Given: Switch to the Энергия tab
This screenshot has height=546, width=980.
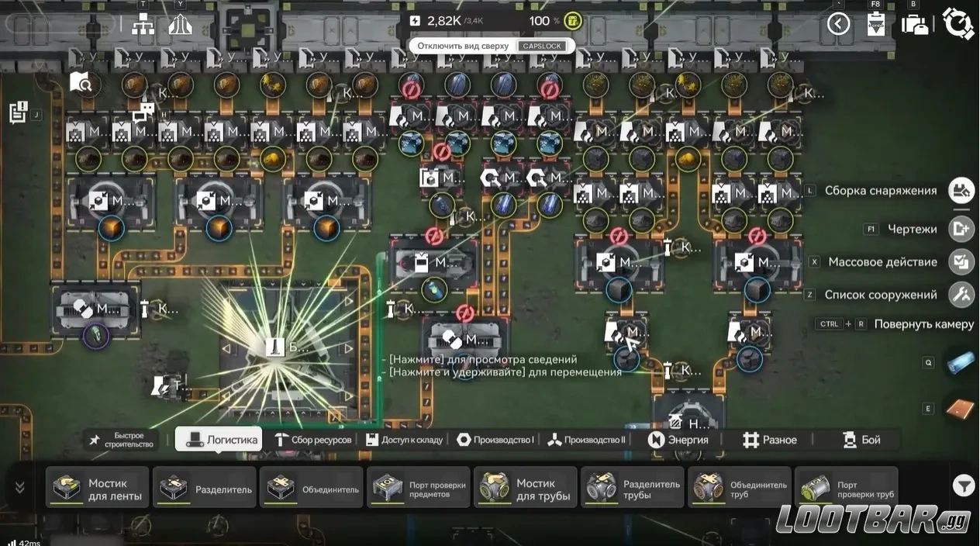Looking at the screenshot, I should [678, 440].
